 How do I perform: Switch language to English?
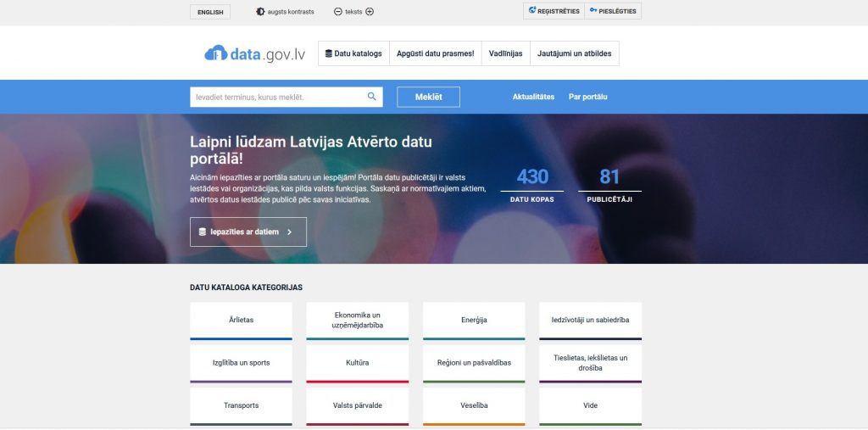(x=209, y=12)
